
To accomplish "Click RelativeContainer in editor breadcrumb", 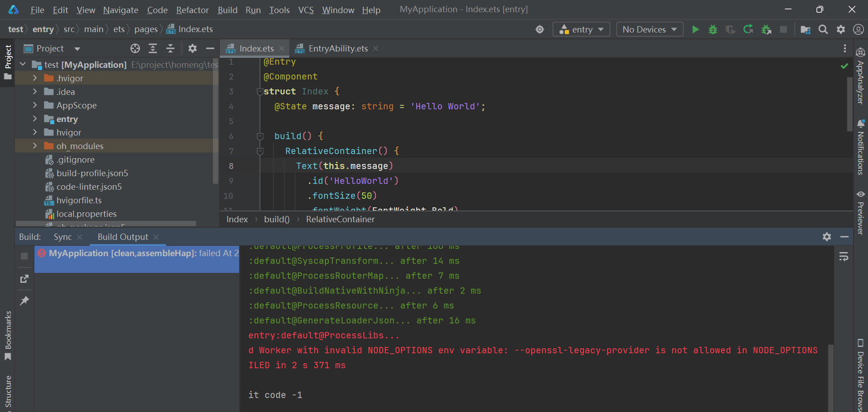I will click(340, 219).
